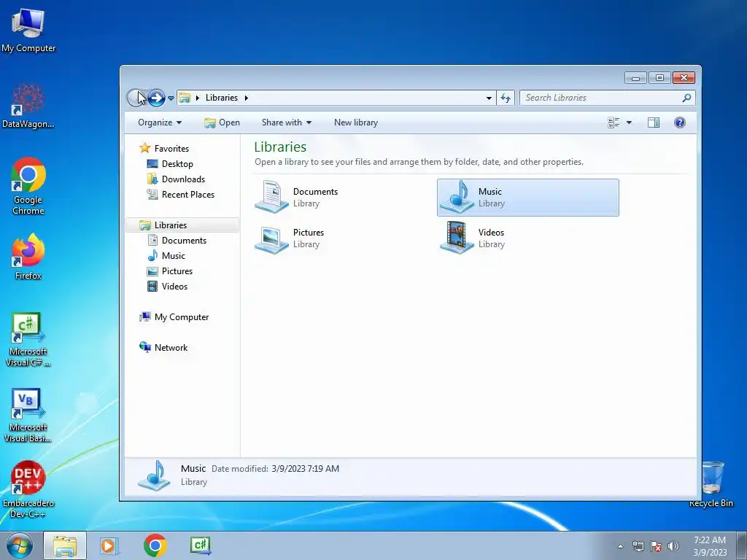Minimize the Libraries window
Screen dimensions: 747x560
pos(635,77)
